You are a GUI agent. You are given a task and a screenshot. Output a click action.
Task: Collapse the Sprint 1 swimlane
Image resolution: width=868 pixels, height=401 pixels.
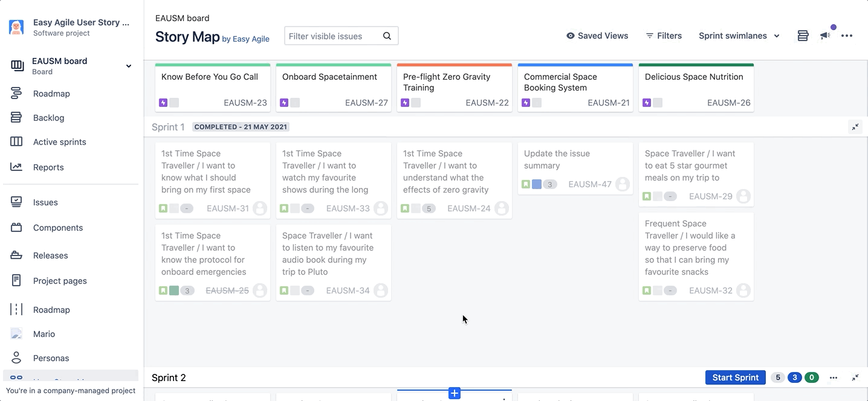click(x=855, y=127)
